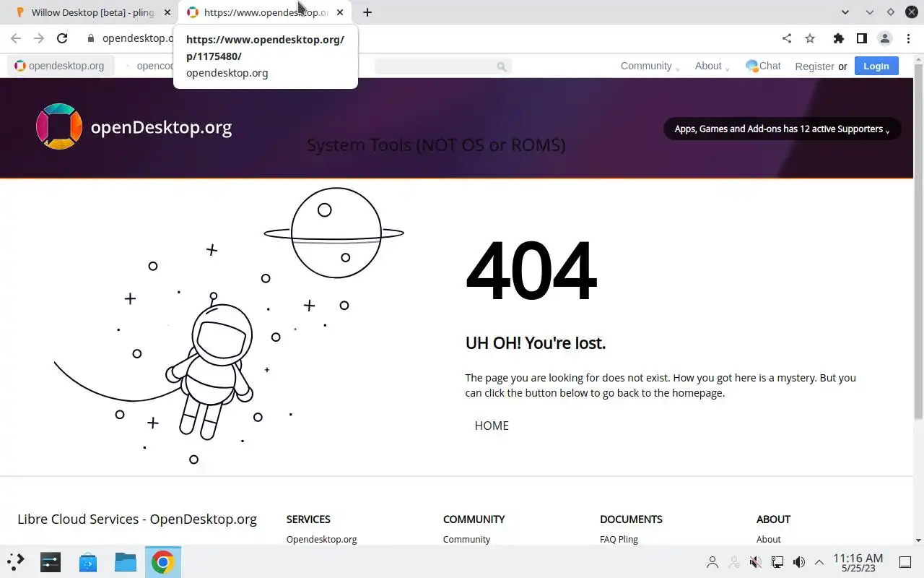Click the Chrome taskbar icon
Image resolution: width=924 pixels, height=578 pixels.
[163, 562]
